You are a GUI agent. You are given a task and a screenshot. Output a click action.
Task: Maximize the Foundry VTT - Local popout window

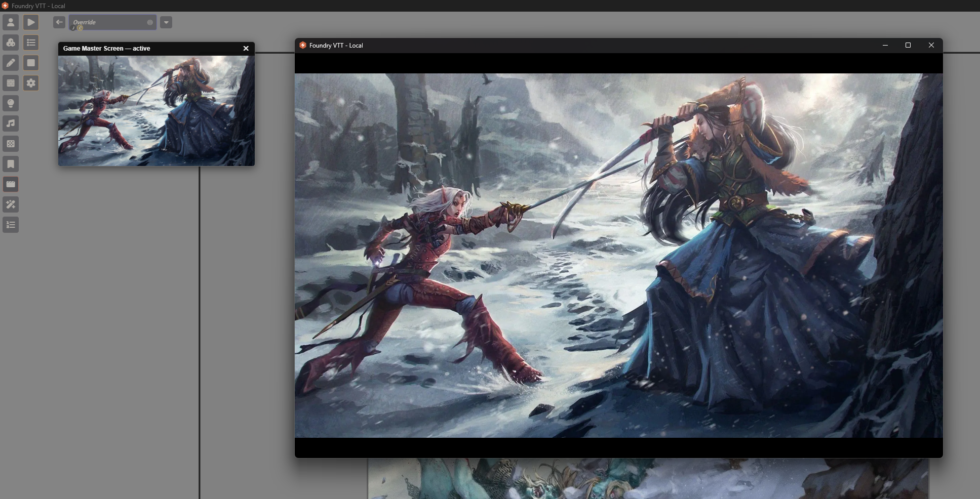pos(908,45)
